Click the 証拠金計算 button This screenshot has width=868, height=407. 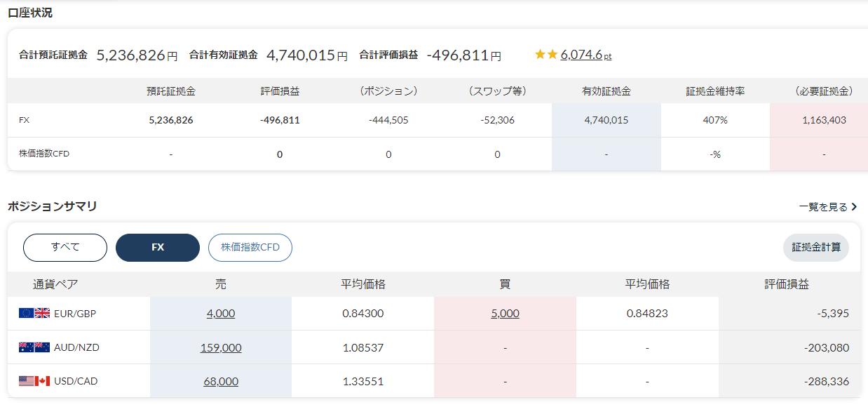pos(816,247)
